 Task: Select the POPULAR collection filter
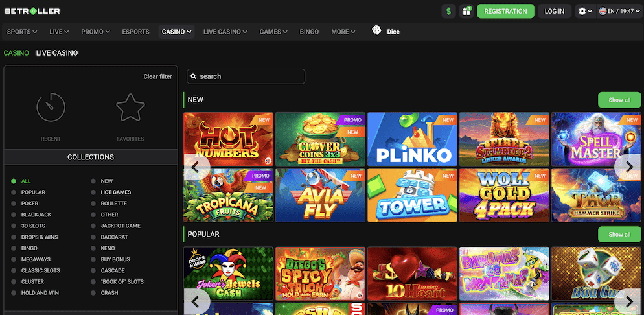(x=29, y=192)
